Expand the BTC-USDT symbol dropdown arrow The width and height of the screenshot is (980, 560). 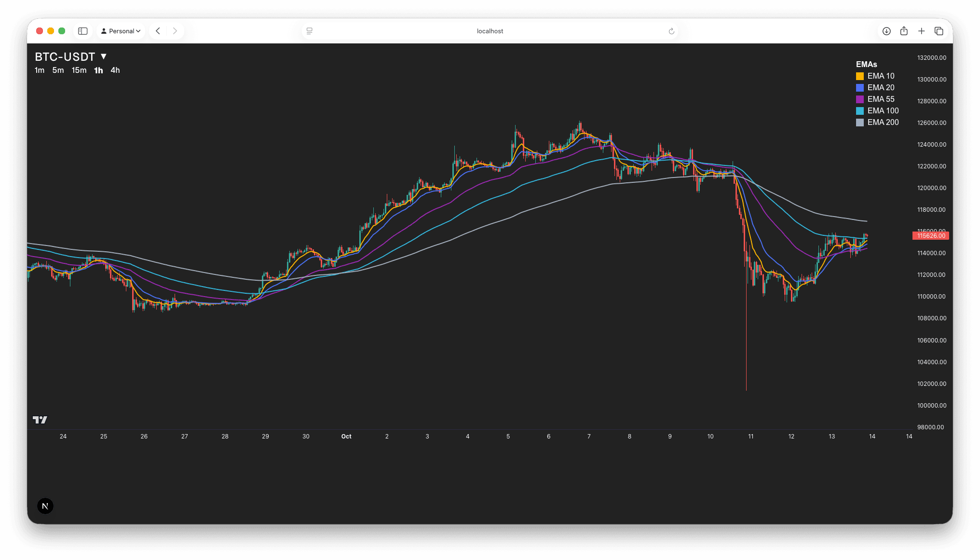(103, 56)
